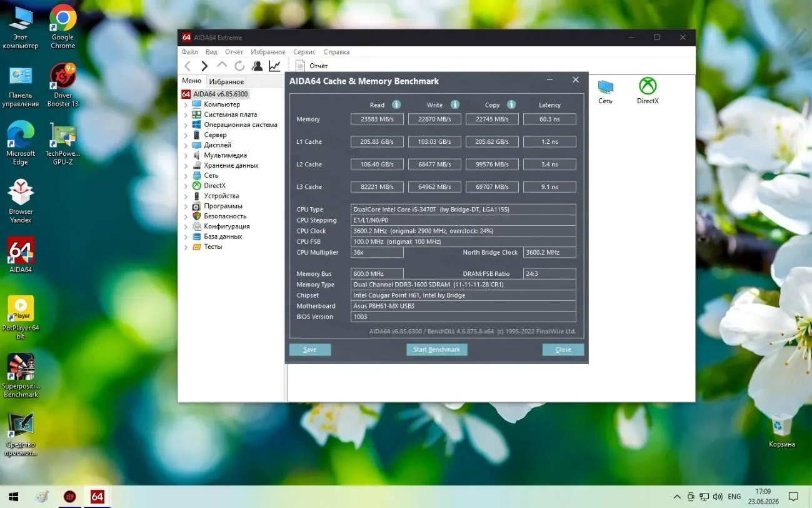
Task: Refresh the AIDA64 page
Action: click(x=239, y=66)
